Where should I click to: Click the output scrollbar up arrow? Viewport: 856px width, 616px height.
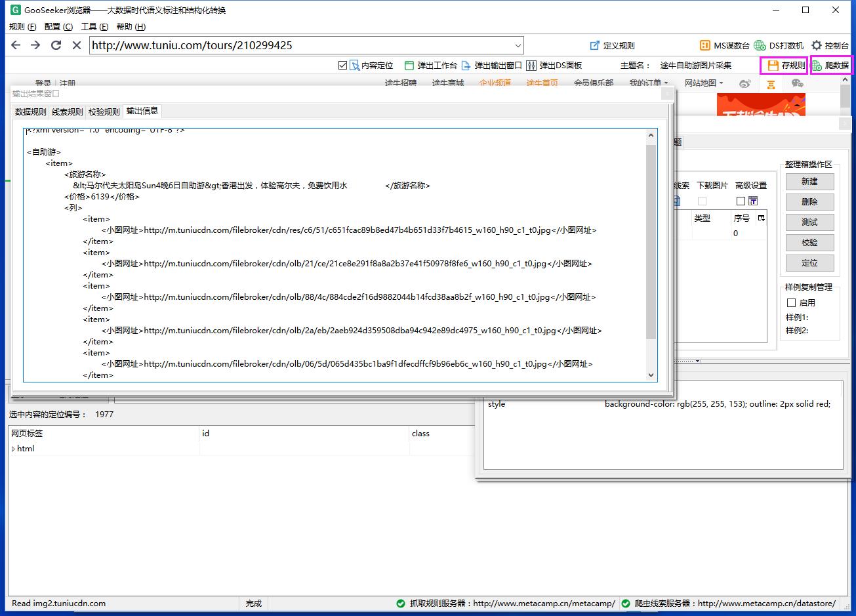click(651, 136)
